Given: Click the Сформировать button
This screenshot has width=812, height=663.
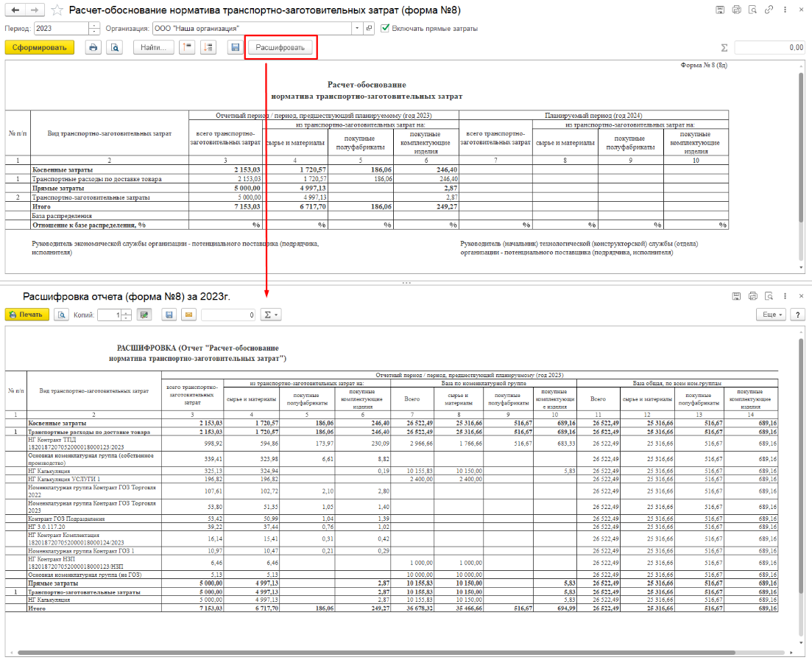Looking at the screenshot, I should pos(40,47).
